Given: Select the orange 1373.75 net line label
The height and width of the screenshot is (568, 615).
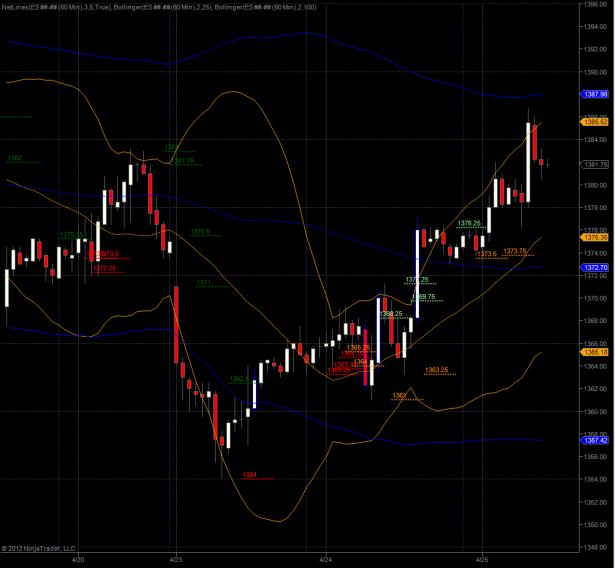Looking at the screenshot, I should pos(515,251).
